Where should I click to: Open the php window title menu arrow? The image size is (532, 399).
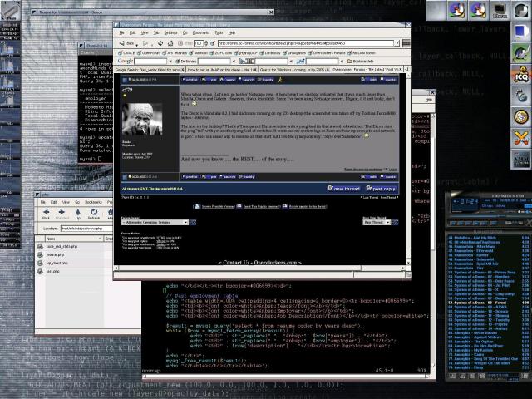pos(37,195)
